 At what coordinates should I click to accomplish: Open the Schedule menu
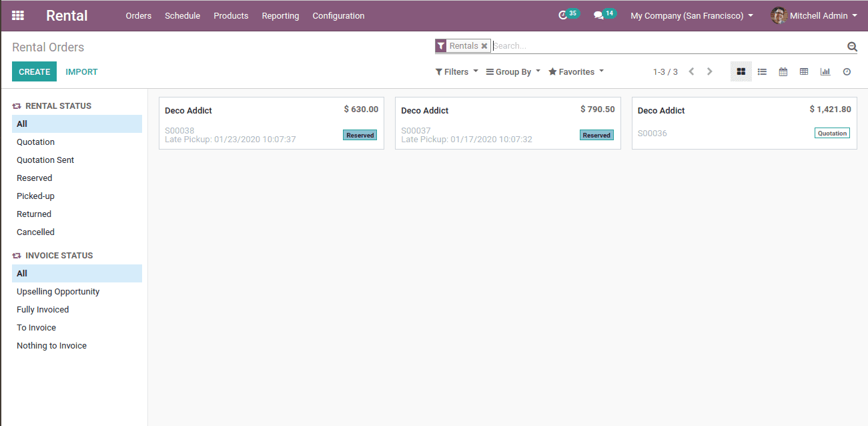coord(182,15)
